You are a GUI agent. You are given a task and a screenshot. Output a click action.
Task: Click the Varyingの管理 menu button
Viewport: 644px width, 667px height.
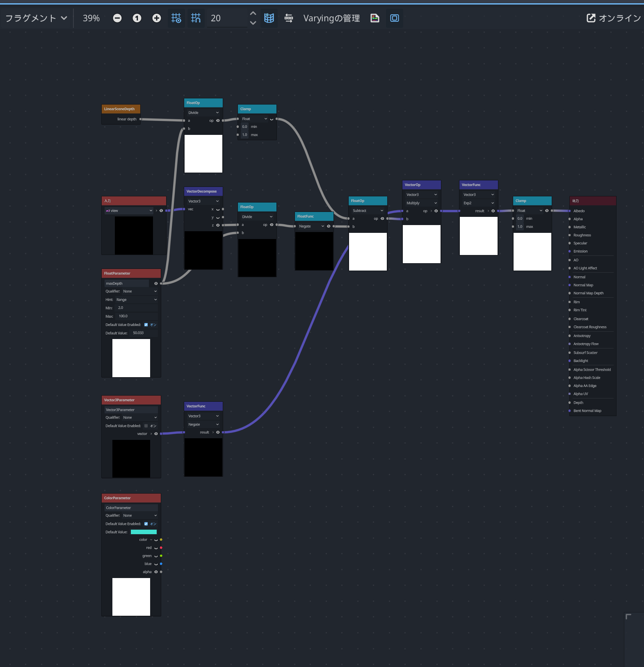331,18
